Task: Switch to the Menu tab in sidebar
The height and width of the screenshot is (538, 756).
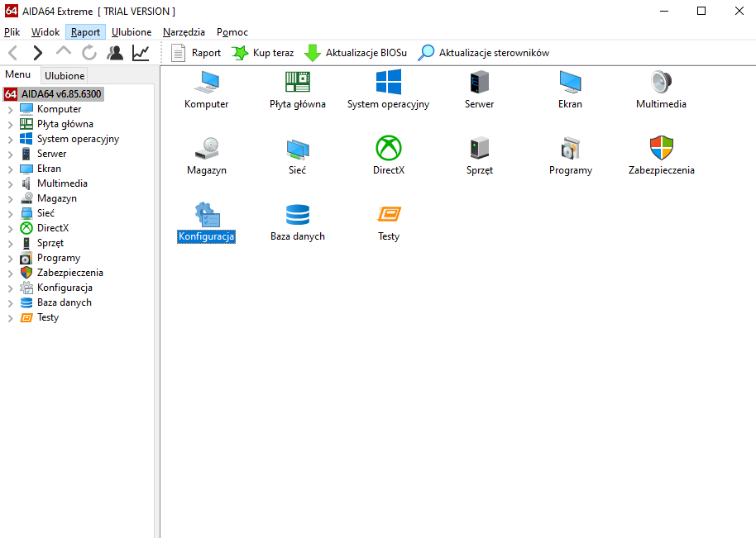Action: point(18,74)
